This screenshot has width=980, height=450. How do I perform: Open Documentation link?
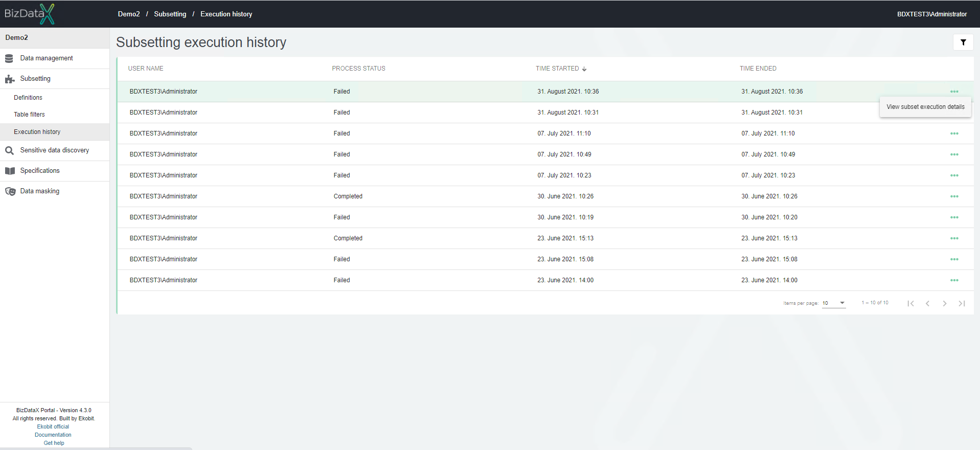(x=53, y=435)
